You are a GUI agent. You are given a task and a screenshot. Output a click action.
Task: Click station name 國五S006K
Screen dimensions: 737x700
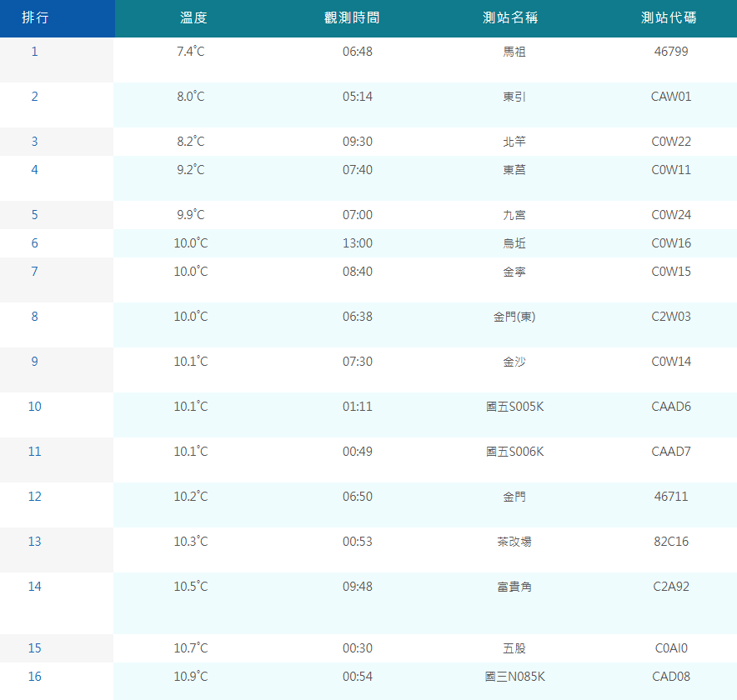point(514,452)
